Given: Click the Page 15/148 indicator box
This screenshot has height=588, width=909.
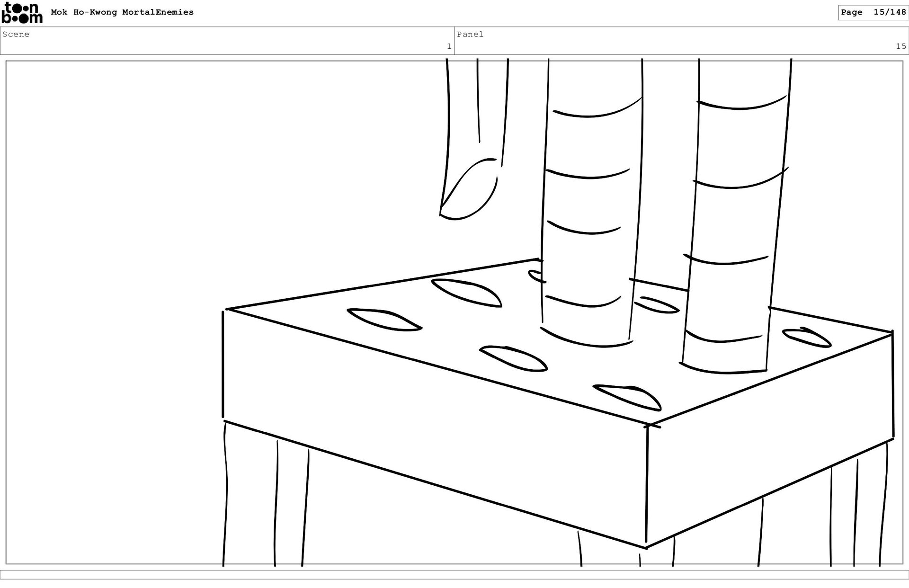Looking at the screenshot, I should tap(873, 12).
